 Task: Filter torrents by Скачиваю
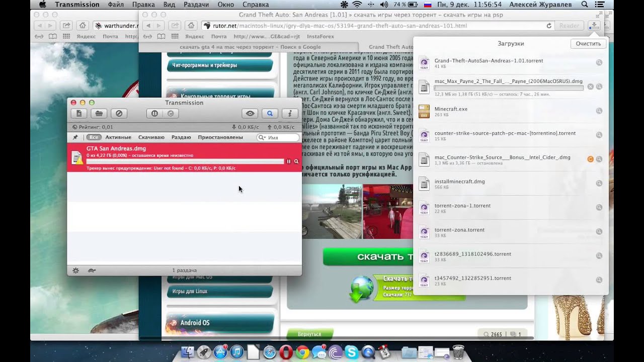pos(151,137)
